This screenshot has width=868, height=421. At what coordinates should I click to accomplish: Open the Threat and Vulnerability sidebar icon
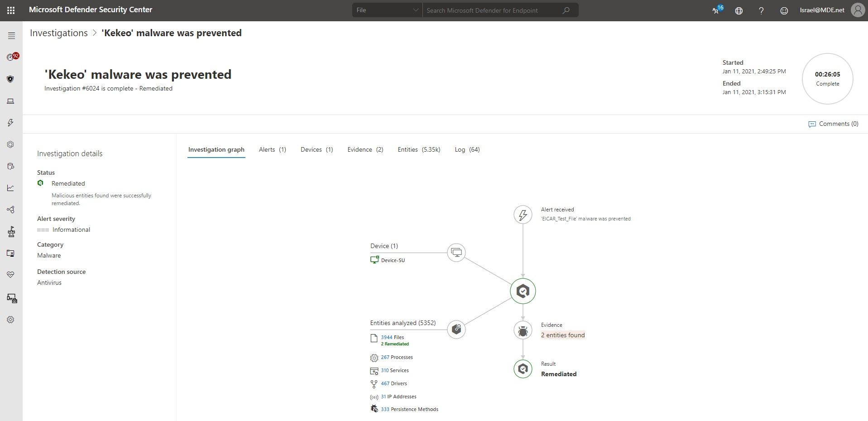(x=11, y=231)
